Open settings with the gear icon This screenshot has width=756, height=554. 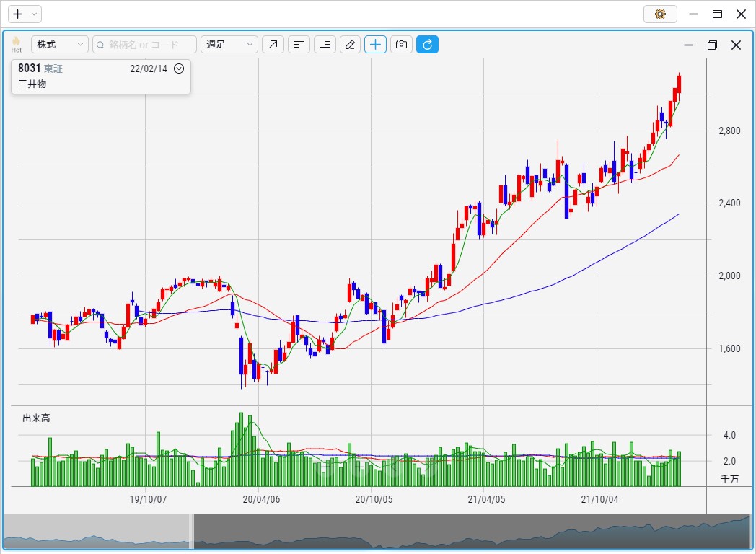tap(659, 14)
